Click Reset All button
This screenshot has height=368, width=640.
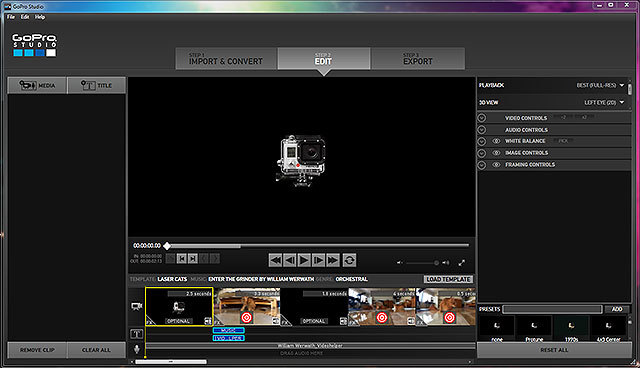click(554, 350)
